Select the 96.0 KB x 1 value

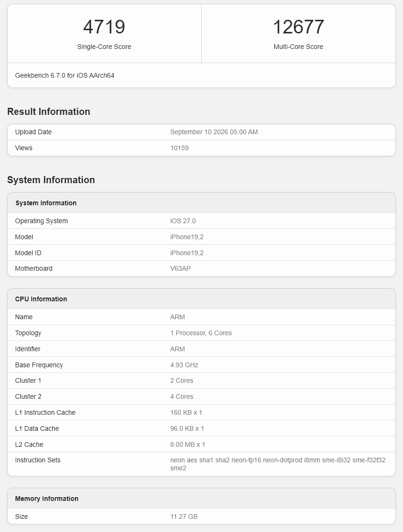point(187,428)
